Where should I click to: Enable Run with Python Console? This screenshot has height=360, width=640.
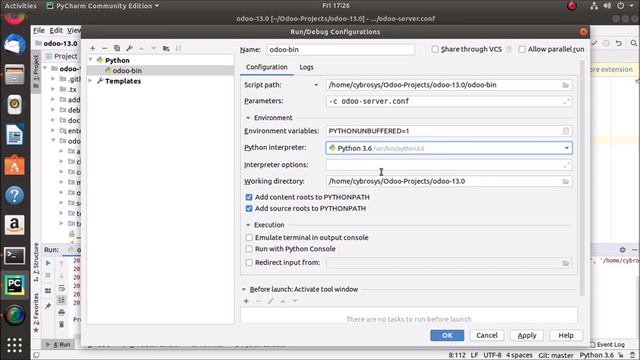249,249
